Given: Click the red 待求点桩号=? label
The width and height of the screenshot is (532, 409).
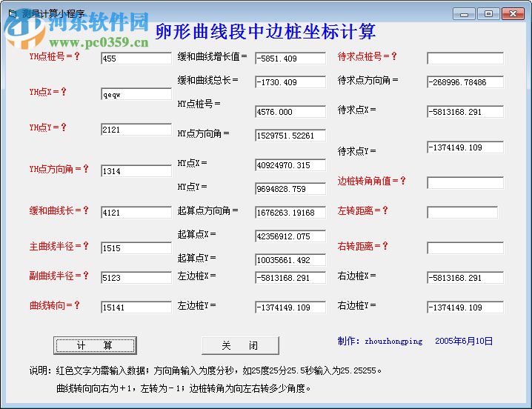Looking at the screenshot, I should (x=368, y=56).
